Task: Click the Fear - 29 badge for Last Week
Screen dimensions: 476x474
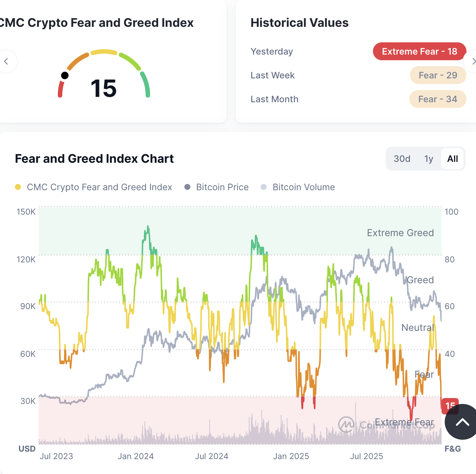Action: pyautogui.click(x=438, y=75)
